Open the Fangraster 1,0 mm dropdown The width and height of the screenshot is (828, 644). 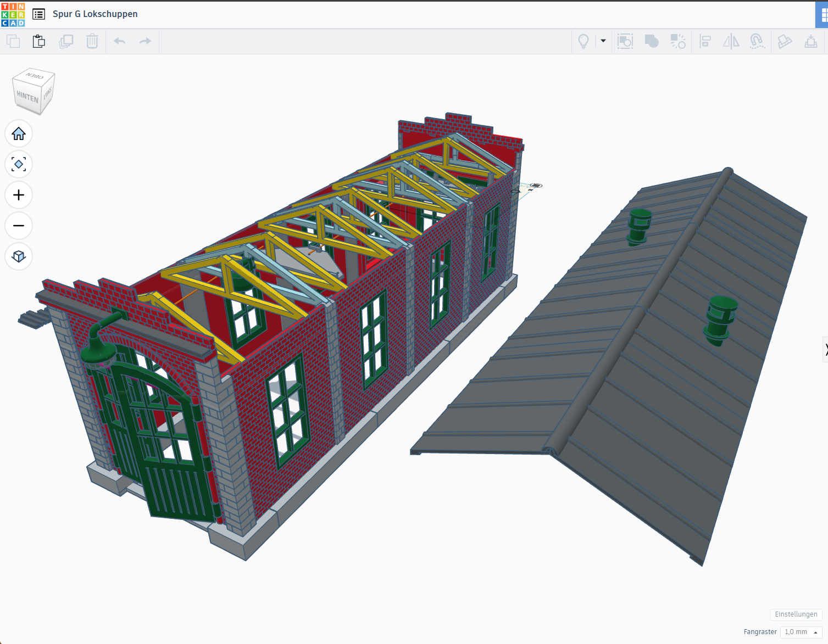(x=801, y=632)
